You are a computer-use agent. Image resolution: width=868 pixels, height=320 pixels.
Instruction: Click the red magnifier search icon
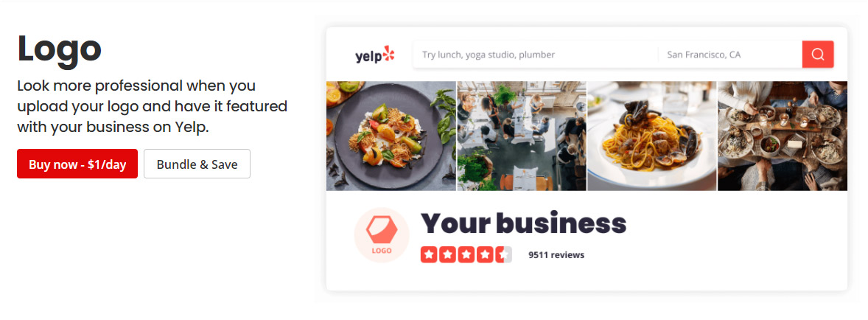click(x=818, y=55)
